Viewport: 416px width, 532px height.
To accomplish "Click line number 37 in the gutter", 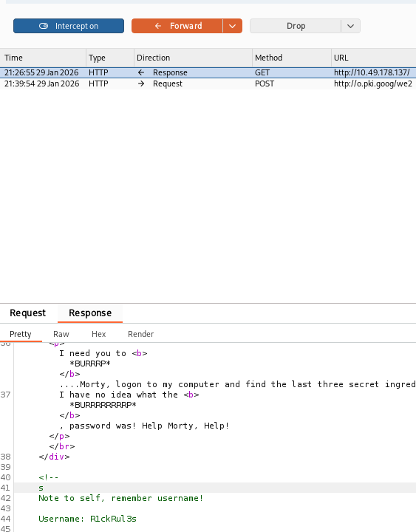I will [6, 395].
